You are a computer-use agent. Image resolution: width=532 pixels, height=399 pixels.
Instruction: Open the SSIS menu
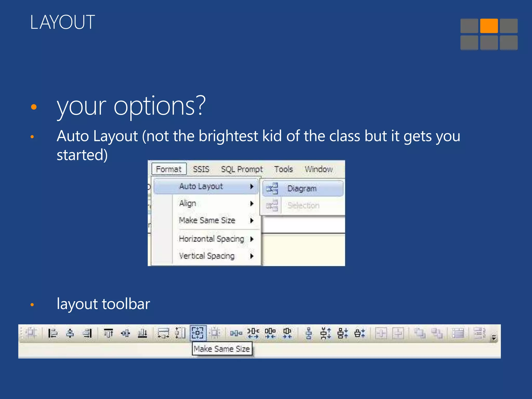(201, 169)
